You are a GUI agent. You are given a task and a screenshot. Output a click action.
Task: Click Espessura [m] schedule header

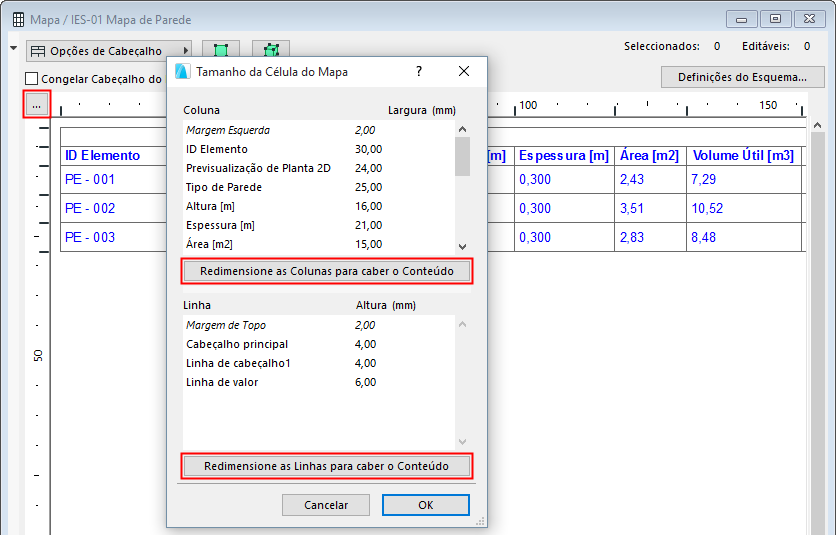pyautogui.click(x=564, y=156)
